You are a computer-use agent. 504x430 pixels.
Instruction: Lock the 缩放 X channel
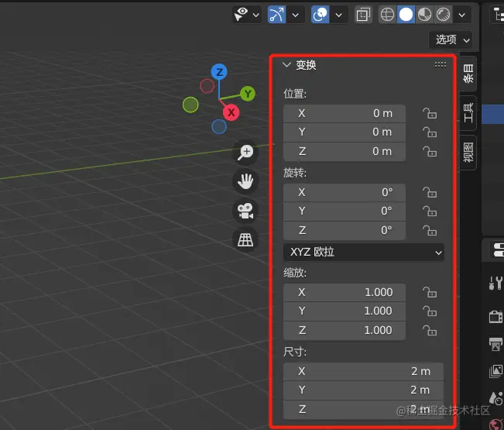coord(430,292)
